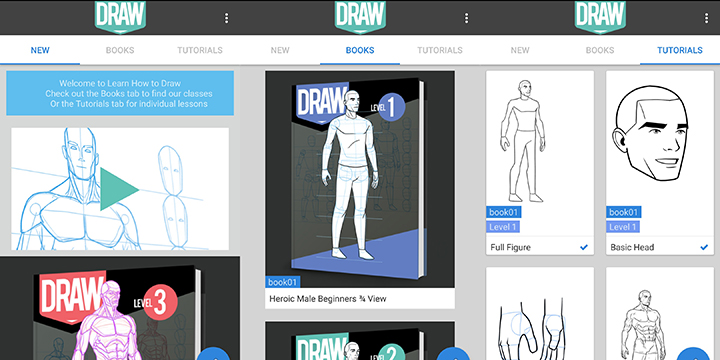Viewport: 720px width, 360px height.
Task: Click the book01 tag under the Level 1 cover
Action: click(283, 282)
